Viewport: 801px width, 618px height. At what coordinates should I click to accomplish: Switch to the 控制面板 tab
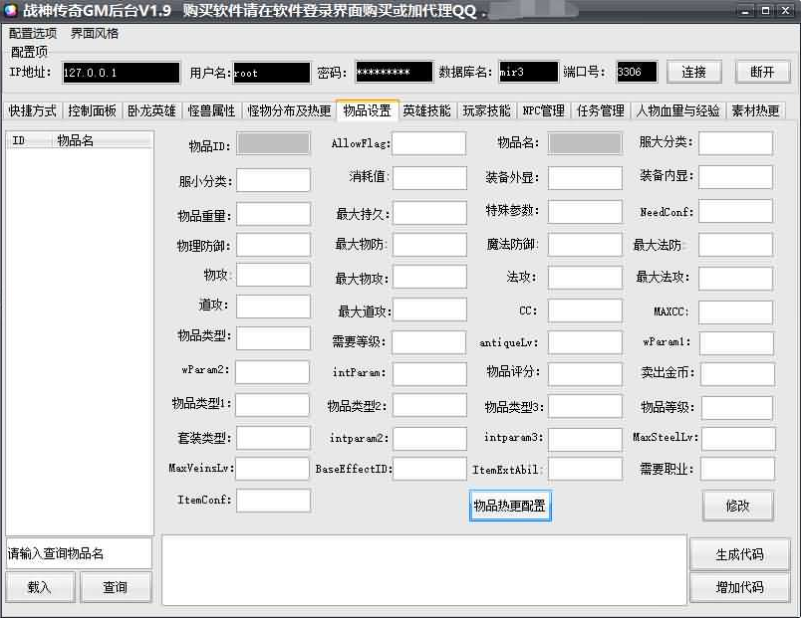pyautogui.click(x=92, y=110)
